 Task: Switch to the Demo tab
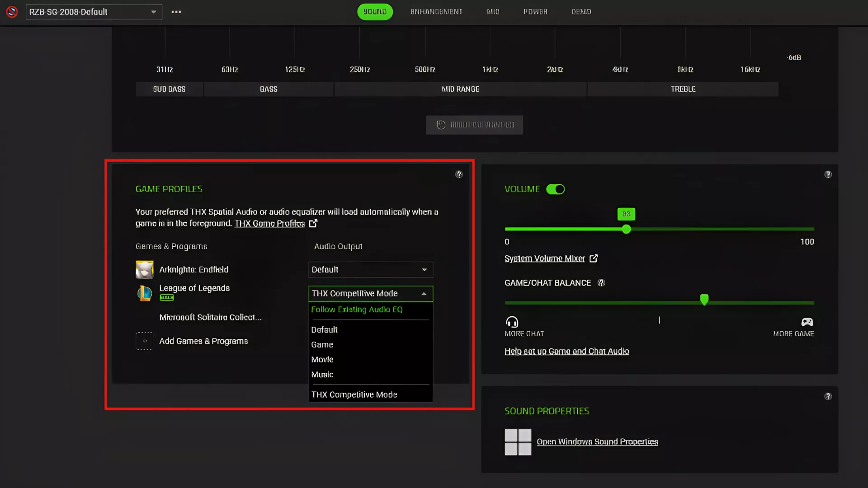(x=581, y=12)
